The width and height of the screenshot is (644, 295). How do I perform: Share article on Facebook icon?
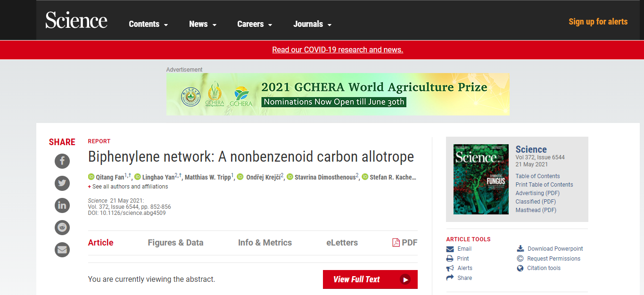pyautogui.click(x=62, y=161)
